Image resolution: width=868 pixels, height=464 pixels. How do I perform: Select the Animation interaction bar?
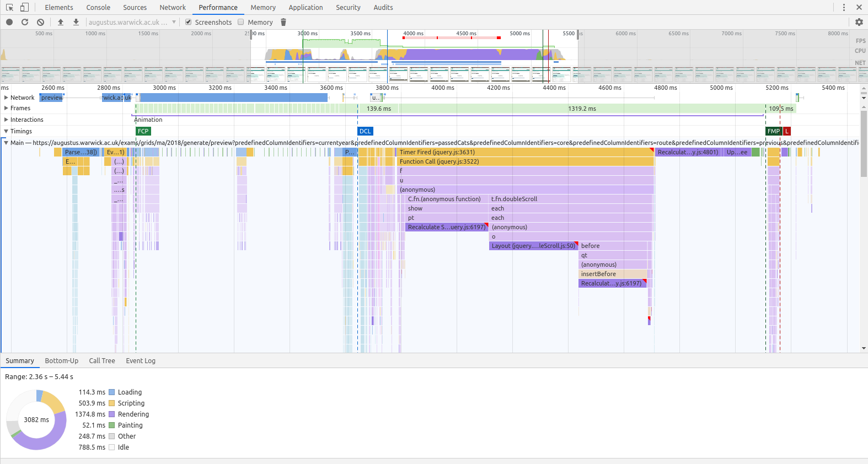(x=448, y=116)
